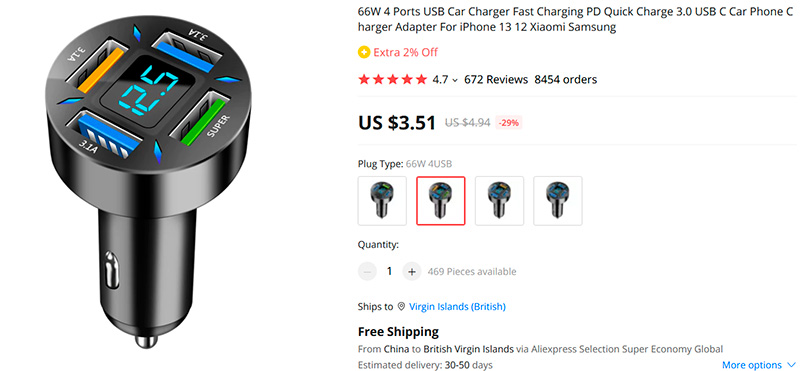The image size is (800, 371).
Task: Click the 8454 orders text
Action: [x=566, y=80]
